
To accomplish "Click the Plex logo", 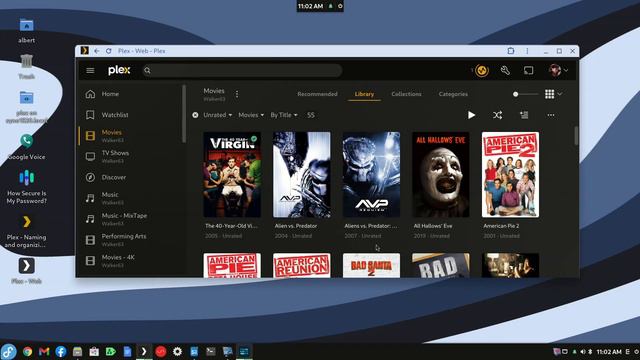I will pos(119,70).
